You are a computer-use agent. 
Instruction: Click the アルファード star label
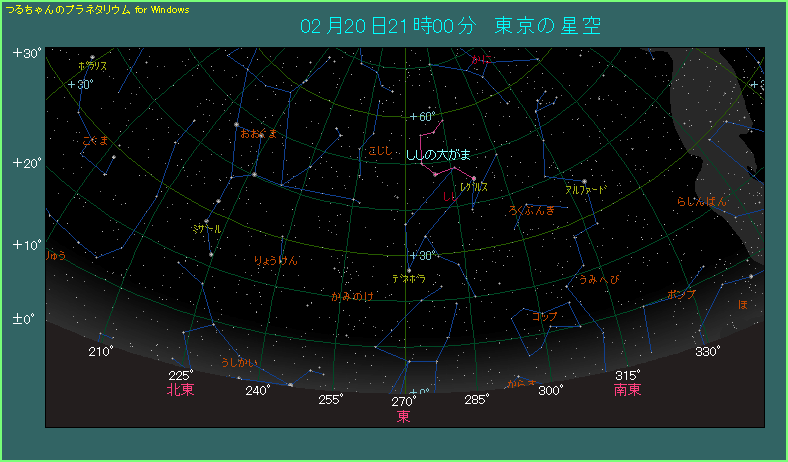coord(586,188)
